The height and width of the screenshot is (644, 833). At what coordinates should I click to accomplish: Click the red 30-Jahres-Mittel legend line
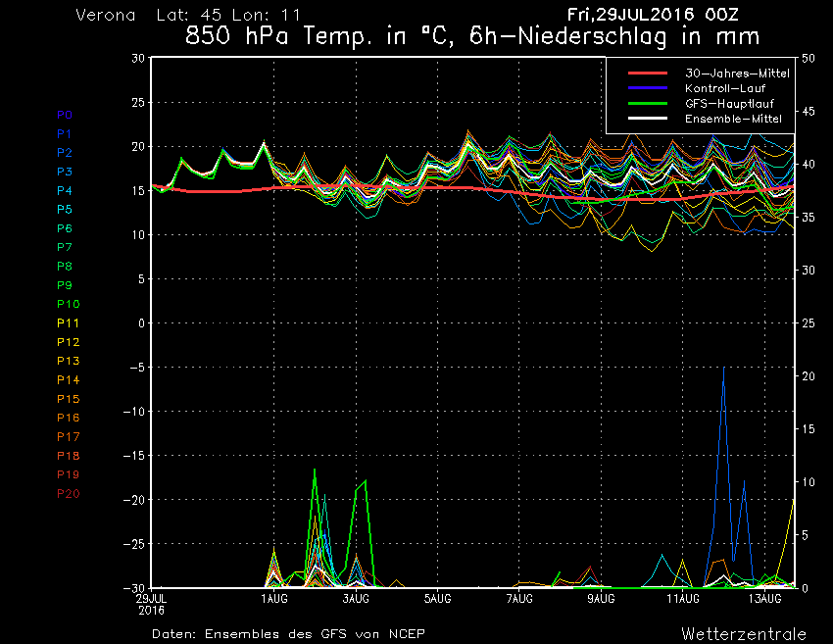coord(648,74)
